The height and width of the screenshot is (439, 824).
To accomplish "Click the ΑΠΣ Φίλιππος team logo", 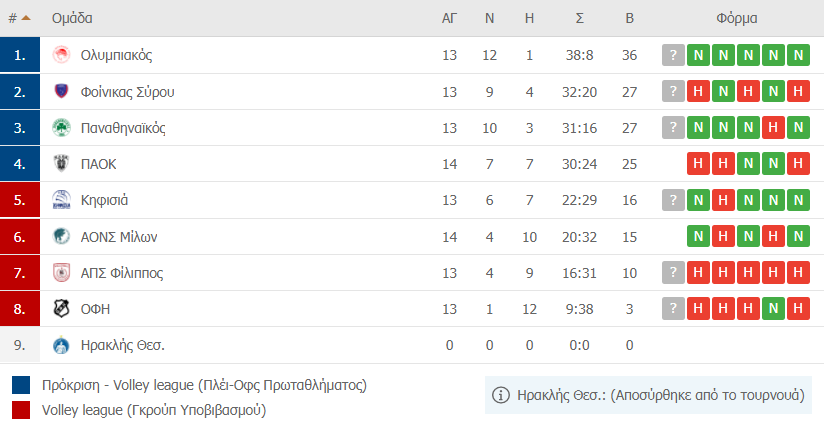I will 61,273.
